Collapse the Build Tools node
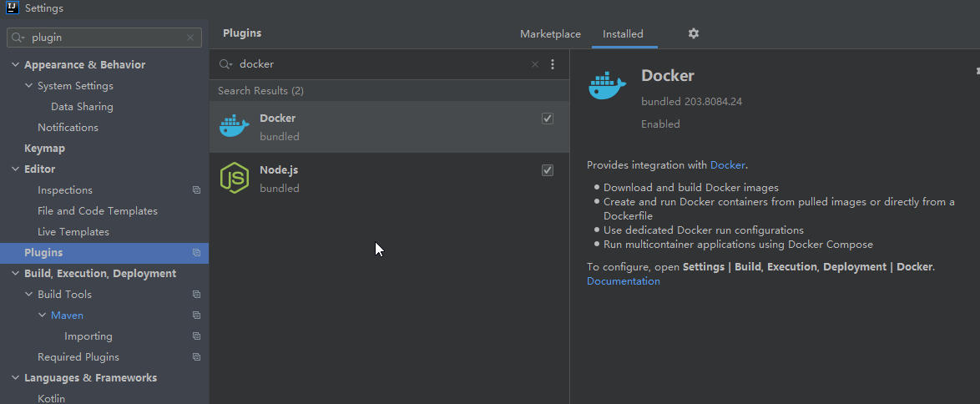Image resolution: width=980 pixels, height=404 pixels. tap(29, 295)
